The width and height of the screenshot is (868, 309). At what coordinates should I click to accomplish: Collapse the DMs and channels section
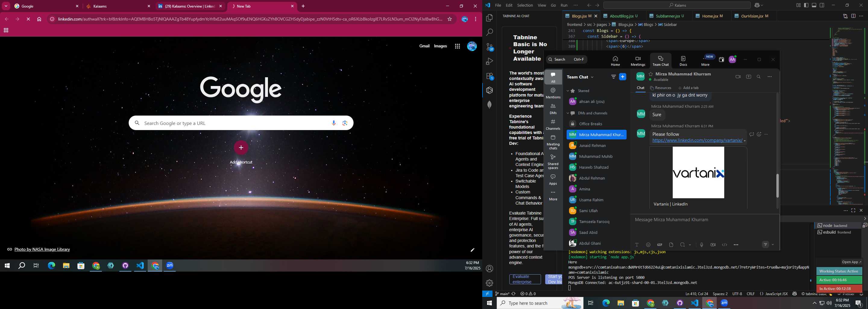click(568, 113)
